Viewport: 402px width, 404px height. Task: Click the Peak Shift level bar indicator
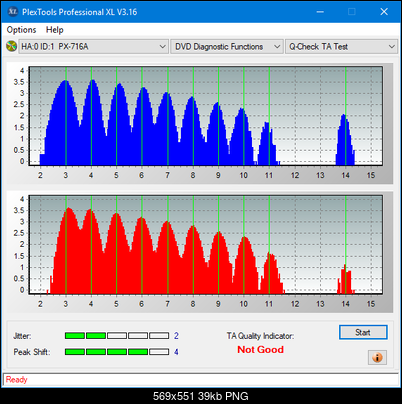117,352
